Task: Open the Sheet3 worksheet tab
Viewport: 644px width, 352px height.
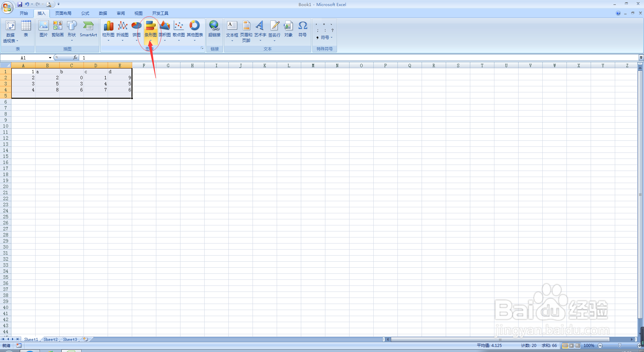Action: point(70,339)
